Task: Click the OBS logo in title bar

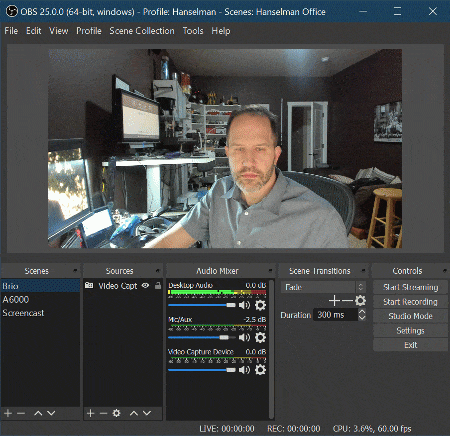Action: click(x=12, y=12)
